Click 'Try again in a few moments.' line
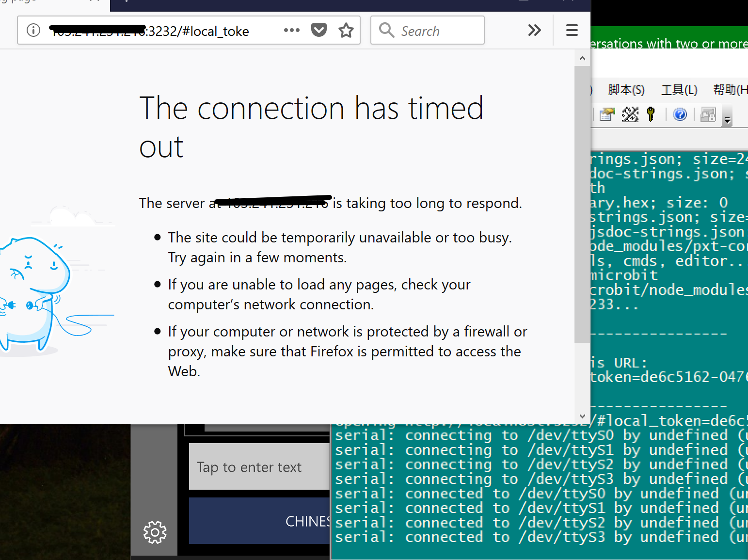Image resolution: width=748 pixels, height=560 pixels. 257,257
